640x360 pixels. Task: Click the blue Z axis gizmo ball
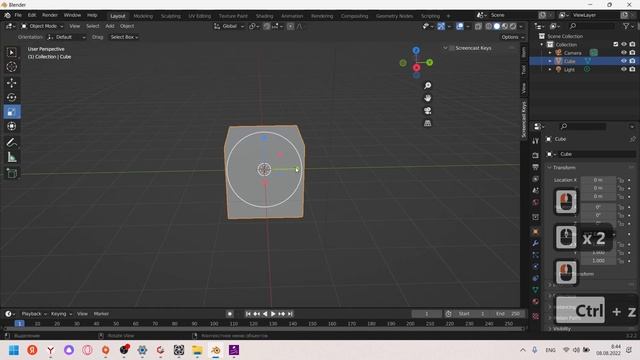tap(416, 50)
